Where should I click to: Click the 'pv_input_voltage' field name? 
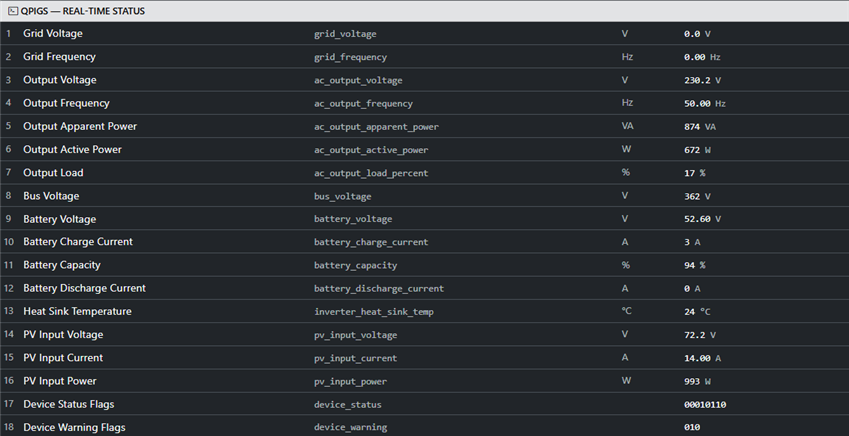(x=356, y=335)
